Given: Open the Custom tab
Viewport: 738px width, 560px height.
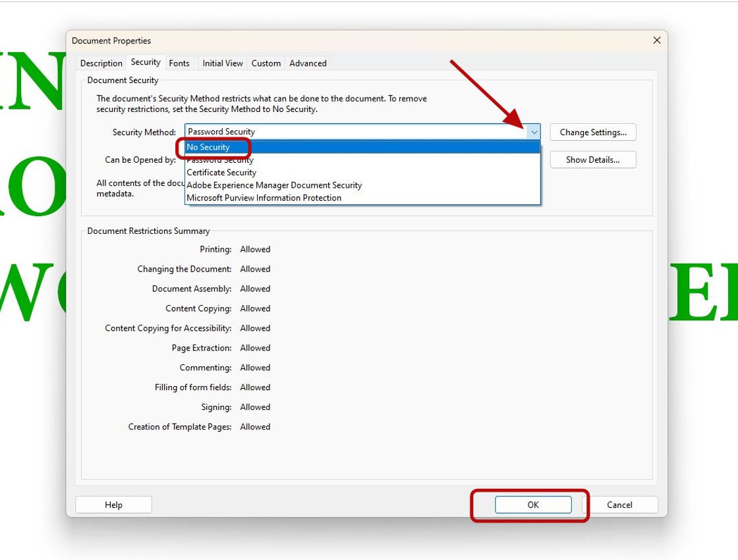Looking at the screenshot, I should (x=266, y=63).
